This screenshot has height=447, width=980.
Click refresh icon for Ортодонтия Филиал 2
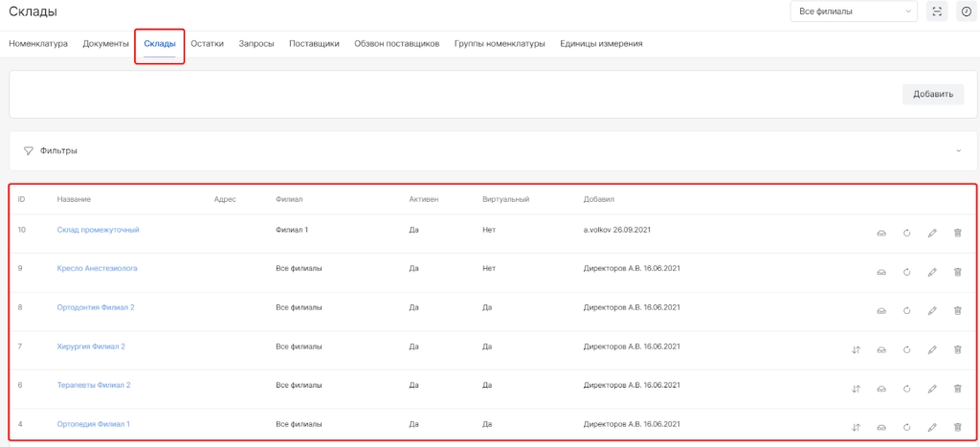click(x=906, y=311)
